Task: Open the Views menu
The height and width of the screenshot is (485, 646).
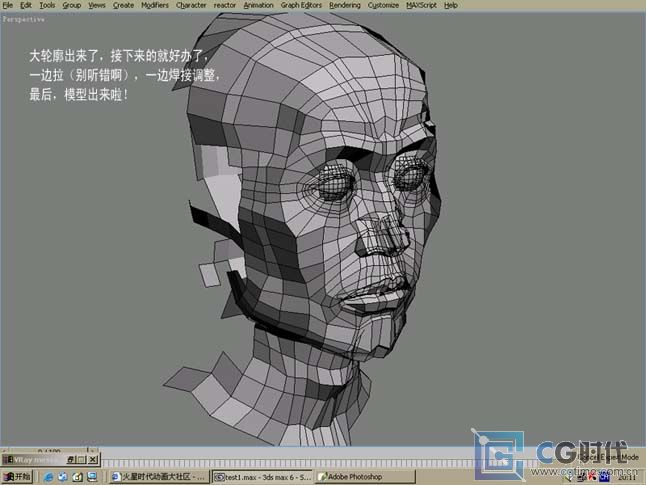Action: pyautogui.click(x=97, y=5)
